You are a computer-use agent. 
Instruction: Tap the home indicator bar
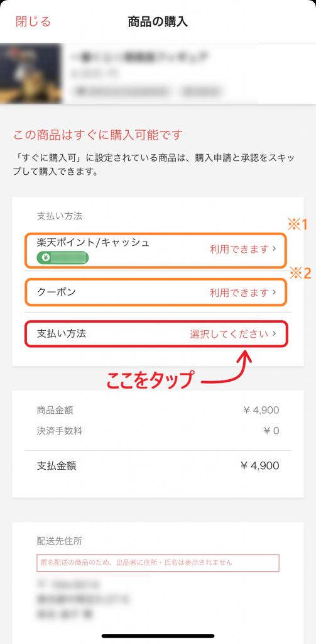tap(158, 636)
